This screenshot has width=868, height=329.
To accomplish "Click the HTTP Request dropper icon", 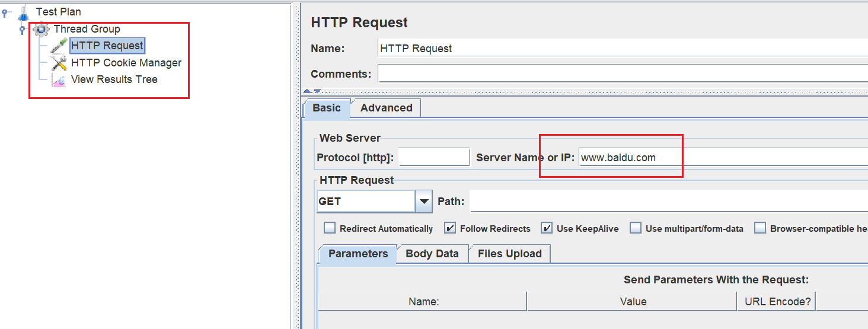I will 59,46.
